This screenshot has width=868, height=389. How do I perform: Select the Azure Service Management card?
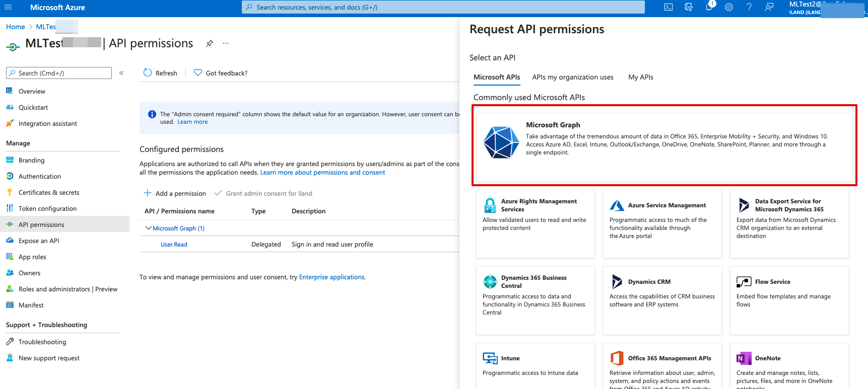[662, 223]
